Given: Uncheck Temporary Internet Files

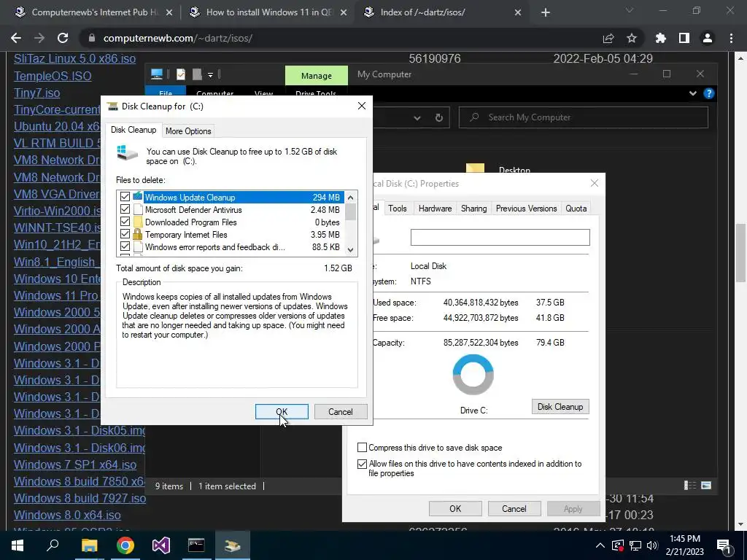Looking at the screenshot, I should tap(125, 234).
